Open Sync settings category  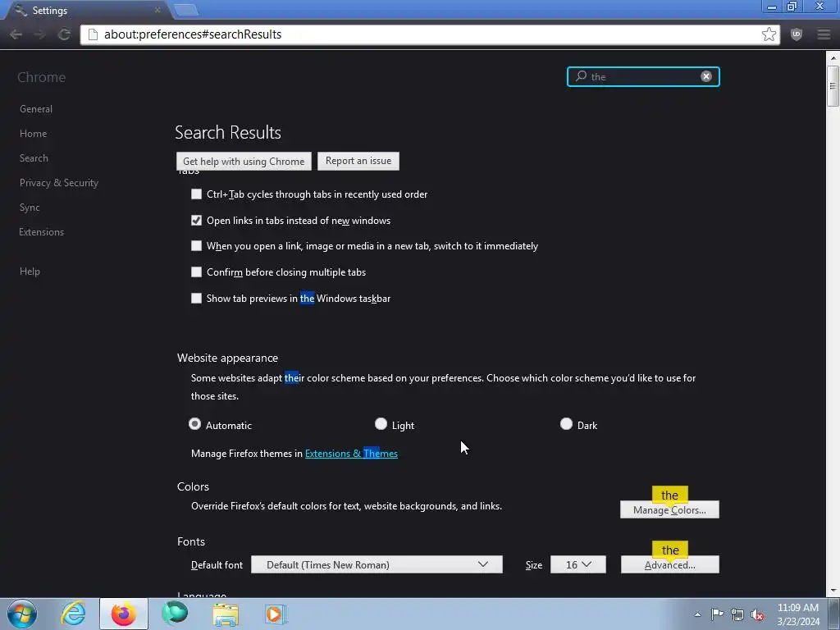click(x=30, y=208)
